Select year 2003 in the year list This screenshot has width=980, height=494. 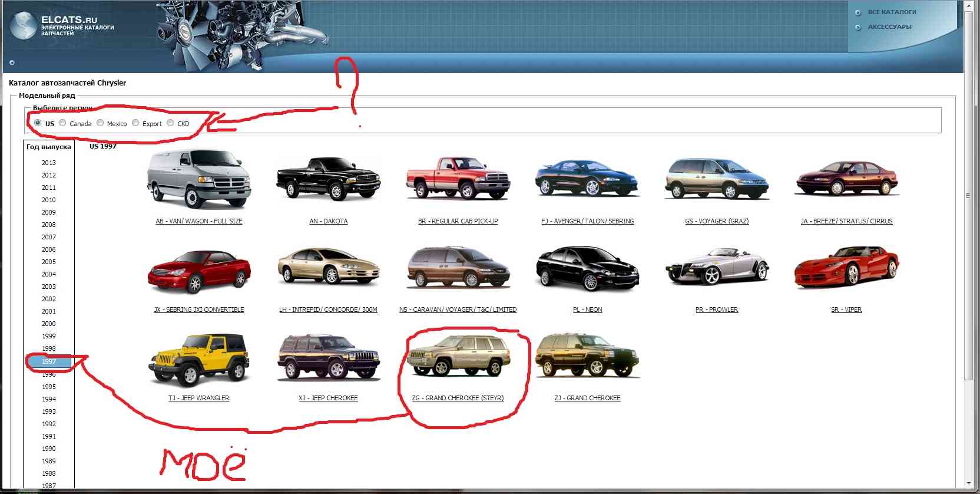pyautogui.click(x=49, y=286)
